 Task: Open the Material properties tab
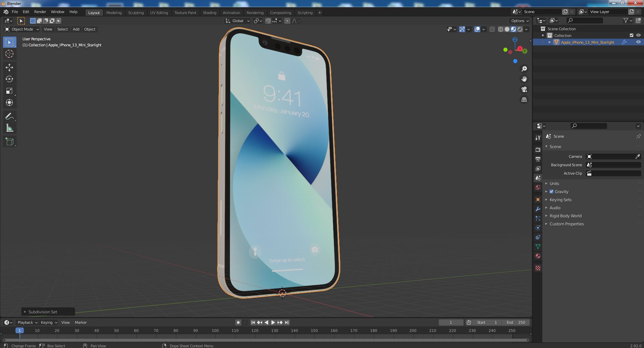(538, 256)
